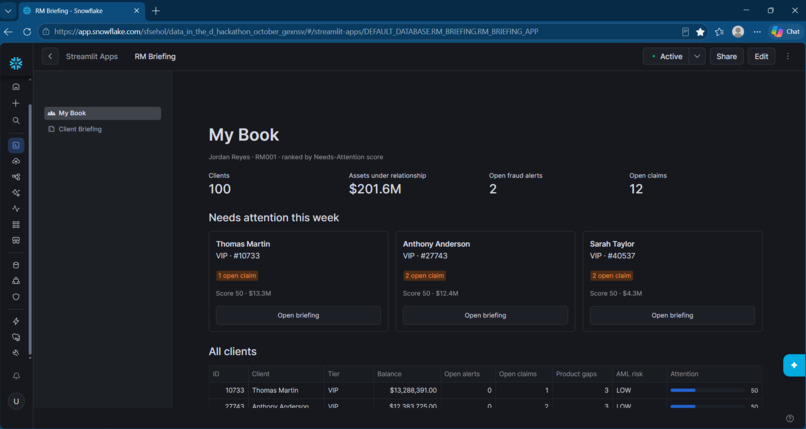The width and height of the screenshot is (806, 429).
Task: Click Thomas Martin name in All clients table
Action: pyautogui.click(x=275, y=390)
